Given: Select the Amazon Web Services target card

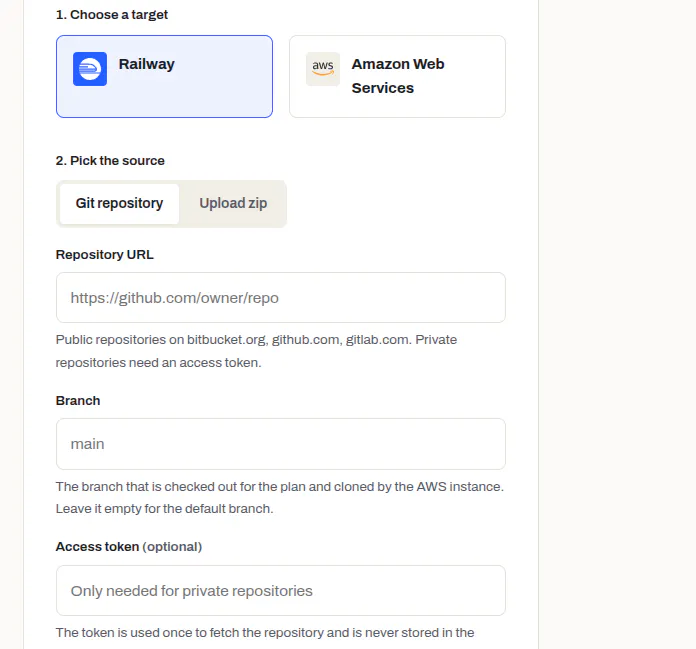Looking at the screenshot, I should (x=397, y=76).
